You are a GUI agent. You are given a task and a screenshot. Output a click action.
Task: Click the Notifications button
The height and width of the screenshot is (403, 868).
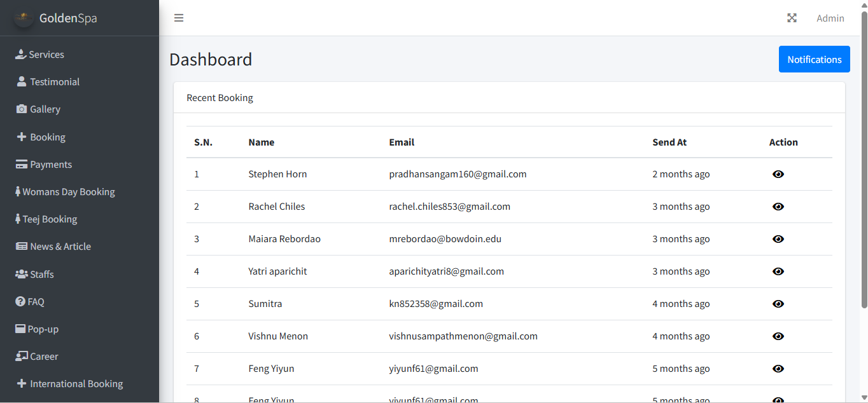pyautogui.click(x=814, y=58)
